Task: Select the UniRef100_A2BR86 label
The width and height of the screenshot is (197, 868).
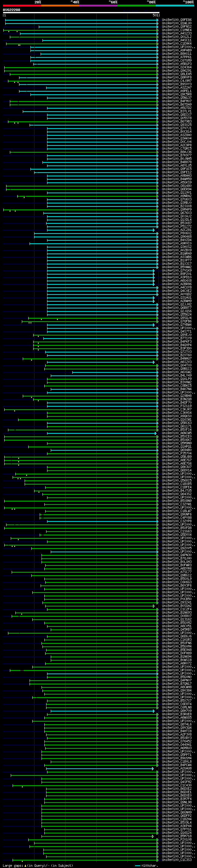Action: click(177, 284)
